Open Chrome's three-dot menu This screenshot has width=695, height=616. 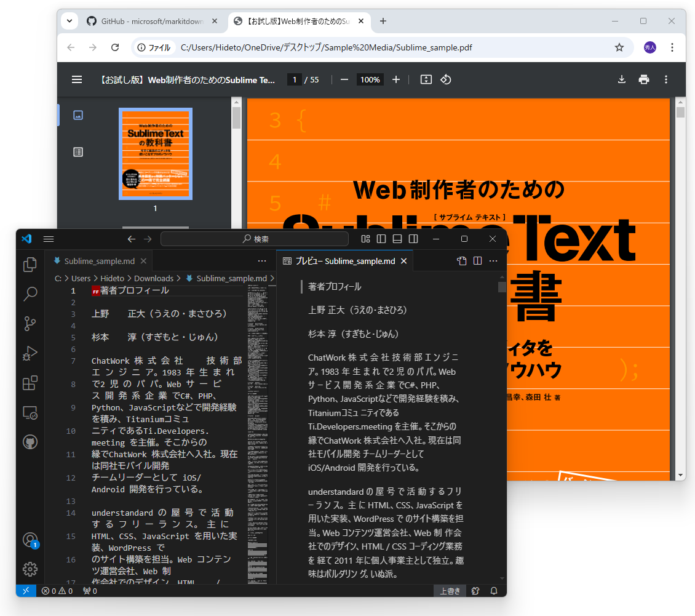[672, 47]
